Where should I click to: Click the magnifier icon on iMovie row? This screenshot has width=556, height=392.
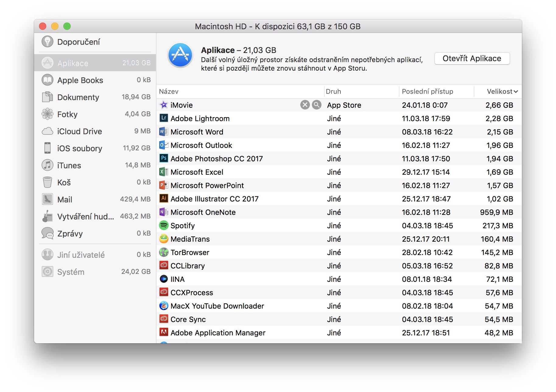coord(317,105)
